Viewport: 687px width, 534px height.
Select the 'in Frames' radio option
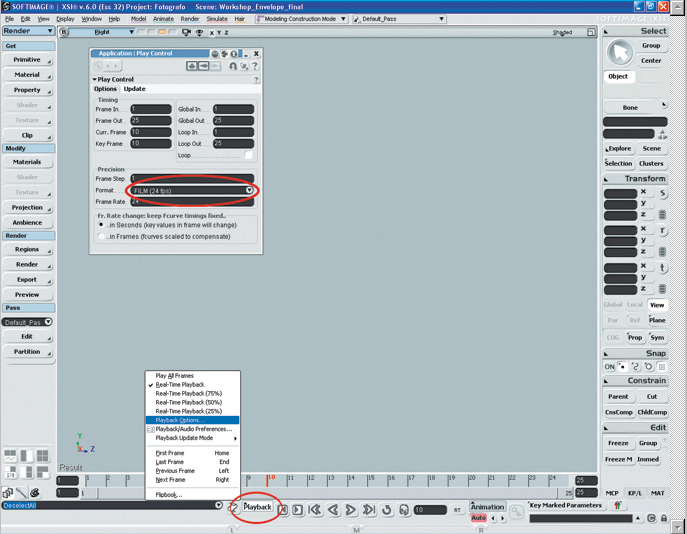point(102,236)
